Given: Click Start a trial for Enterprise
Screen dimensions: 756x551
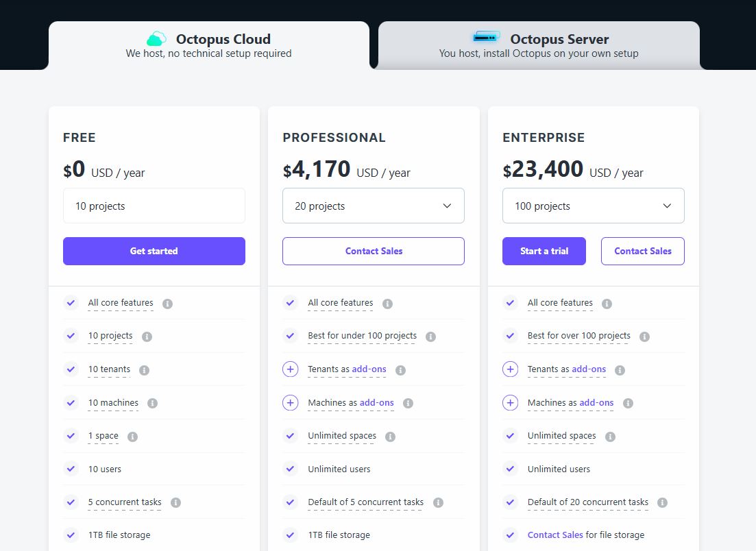Looking at the screenshot, I should click(x=544, y=251).
